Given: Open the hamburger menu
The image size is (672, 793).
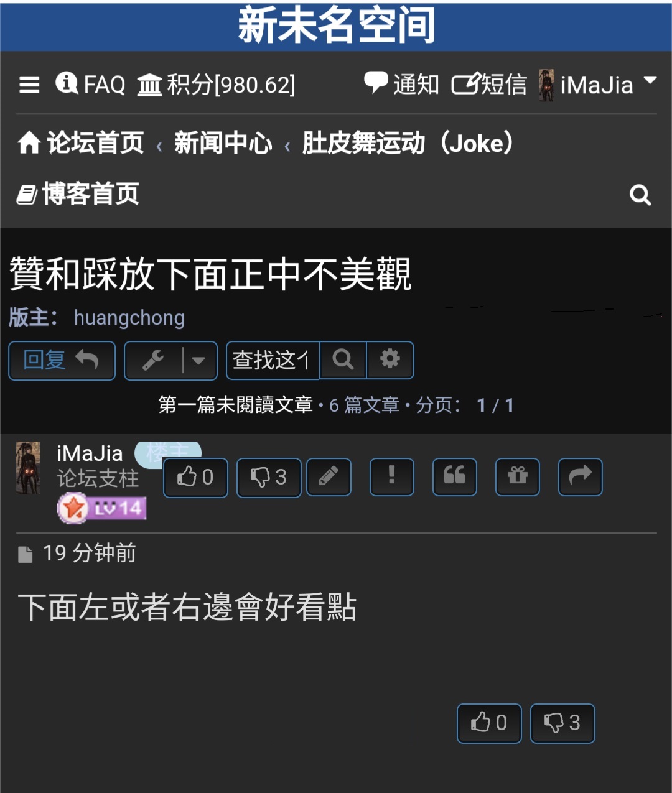Looking at the screenshot, I should [x=29, y=85].
